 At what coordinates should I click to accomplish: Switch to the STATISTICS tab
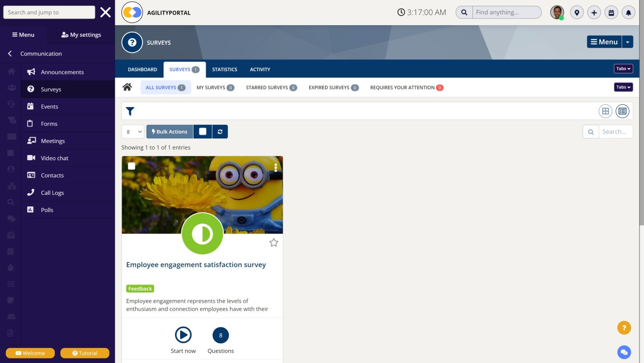coord(224,69)
